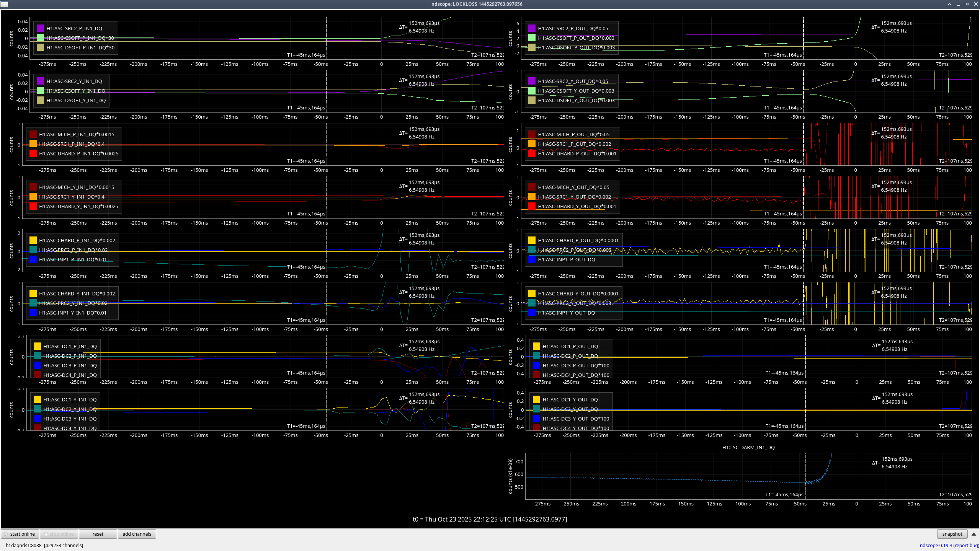Click the H1:ASC-SRC1_Y_OUT_DQ*0.002 orange swatch
This screenshot has height=551, width=980.
[x=532, y=197]
